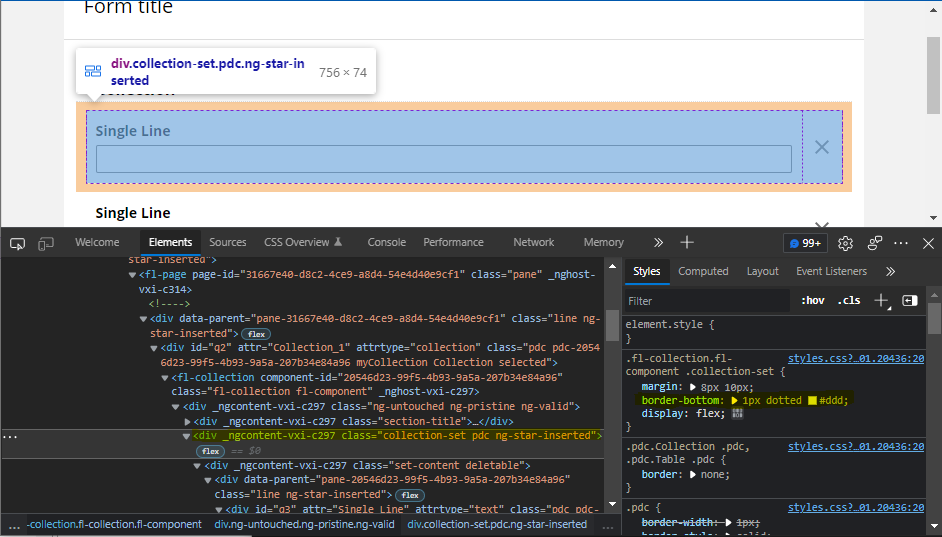Toggle device emulation mode icon
The image size is (942, 537).
tap(46, 243)
